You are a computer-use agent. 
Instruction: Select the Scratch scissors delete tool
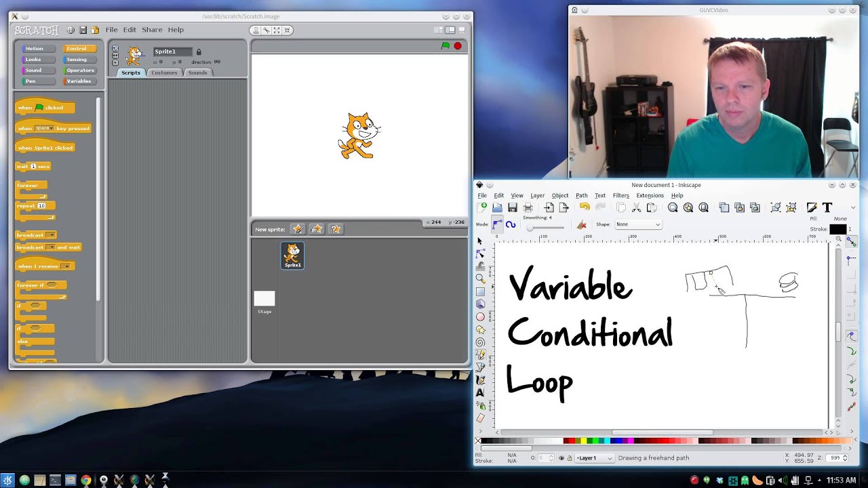pos(267,30)
